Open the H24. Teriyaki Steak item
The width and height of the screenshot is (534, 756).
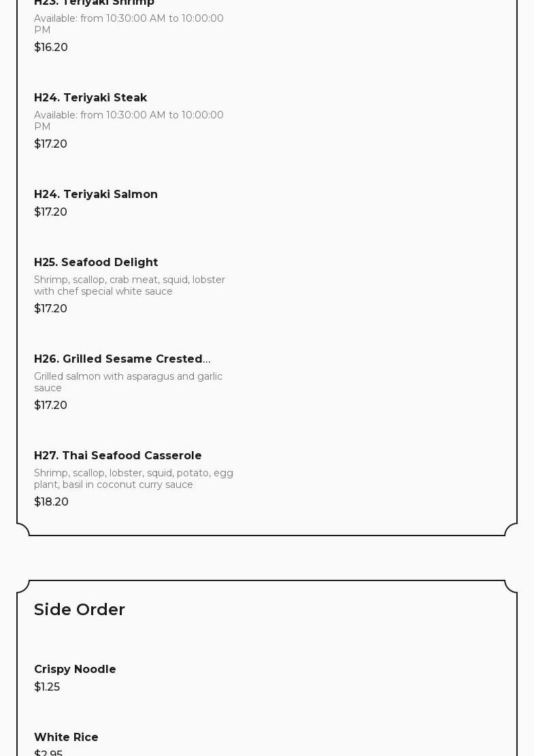pos(90,98)
